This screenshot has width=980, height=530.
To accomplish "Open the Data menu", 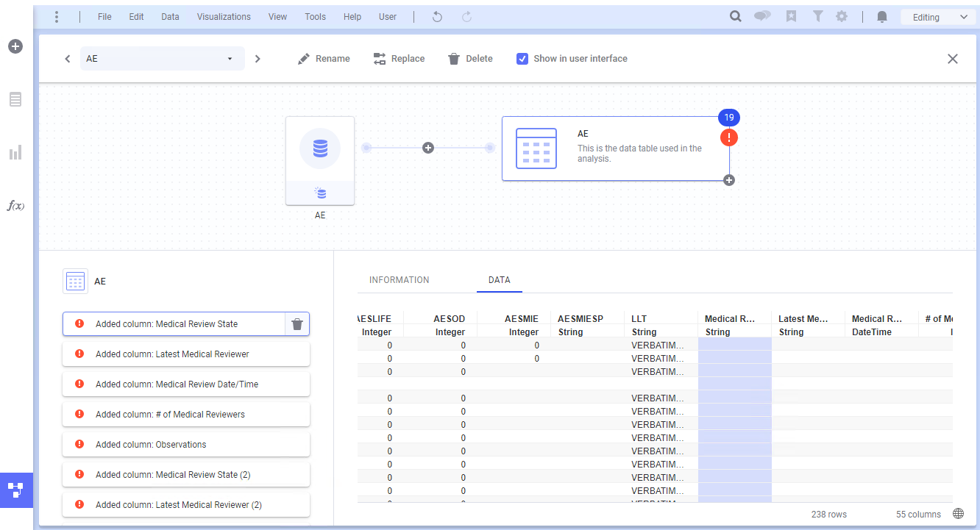I will point(170,17).
